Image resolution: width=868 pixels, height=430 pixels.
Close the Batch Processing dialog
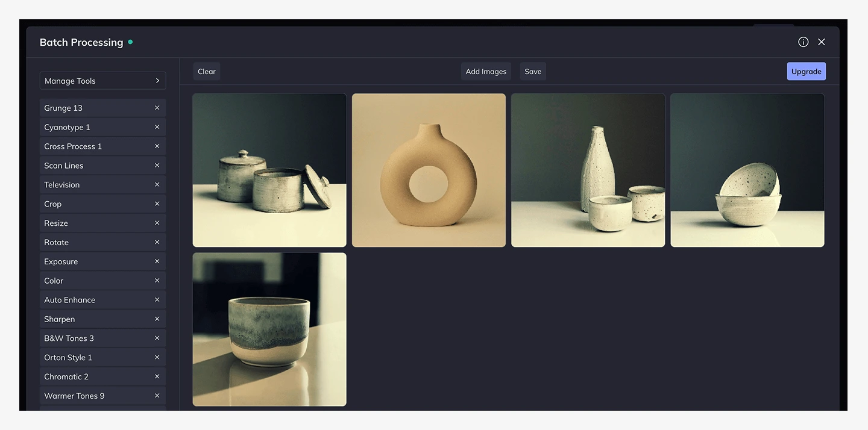pyautogui.click(x=821, y=42)
